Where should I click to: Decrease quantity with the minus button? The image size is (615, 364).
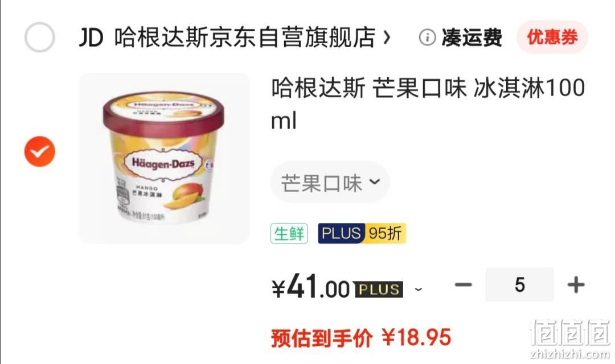(463, 284)
